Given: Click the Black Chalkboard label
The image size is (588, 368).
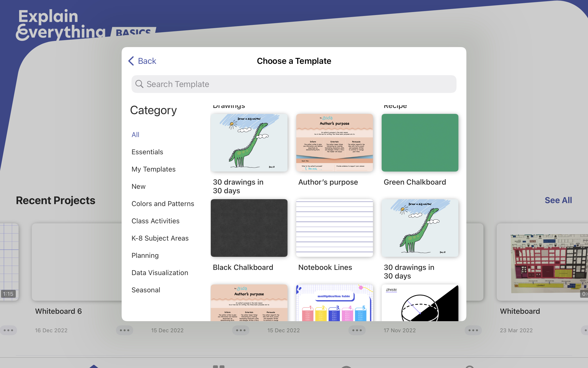Looking at the screenshot, I should 243,267.
